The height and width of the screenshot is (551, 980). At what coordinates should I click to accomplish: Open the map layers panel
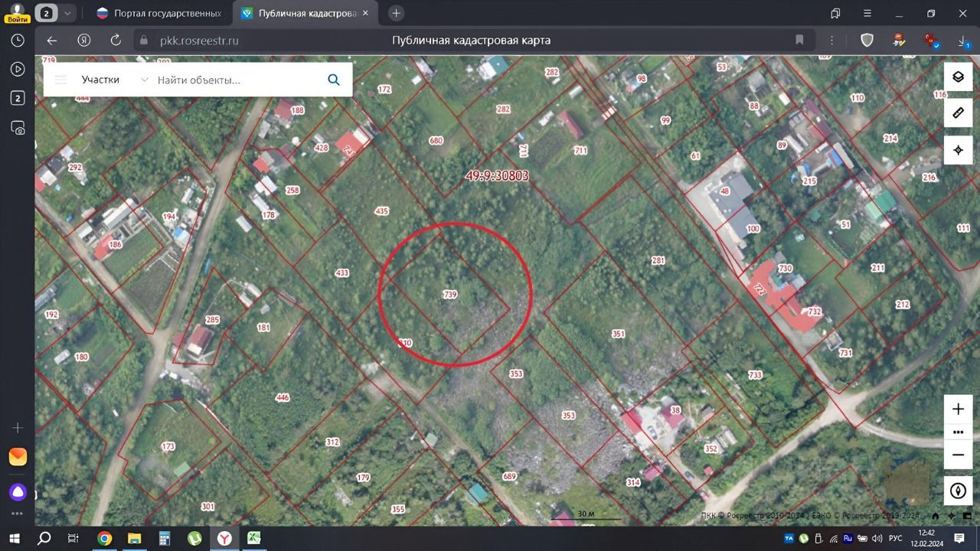(958, 77)
